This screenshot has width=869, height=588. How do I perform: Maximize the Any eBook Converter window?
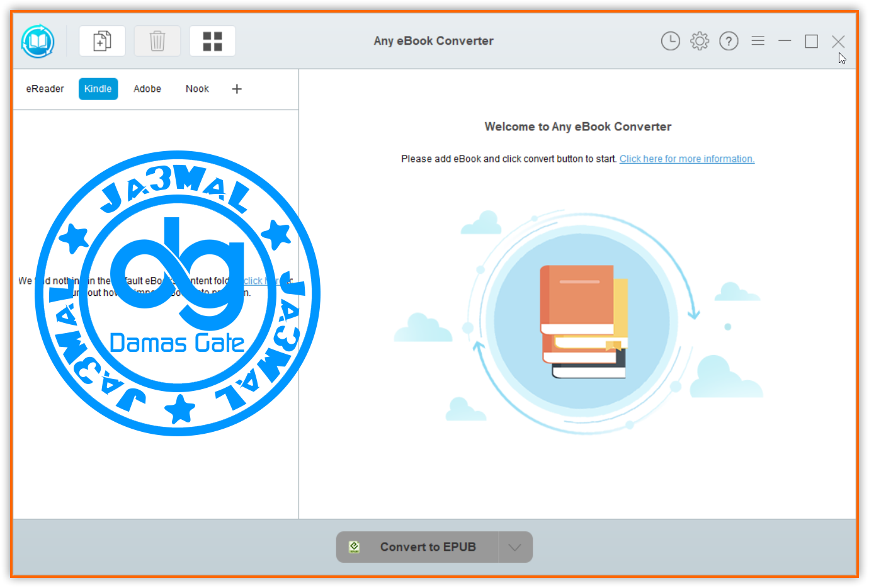click(812, 42)
